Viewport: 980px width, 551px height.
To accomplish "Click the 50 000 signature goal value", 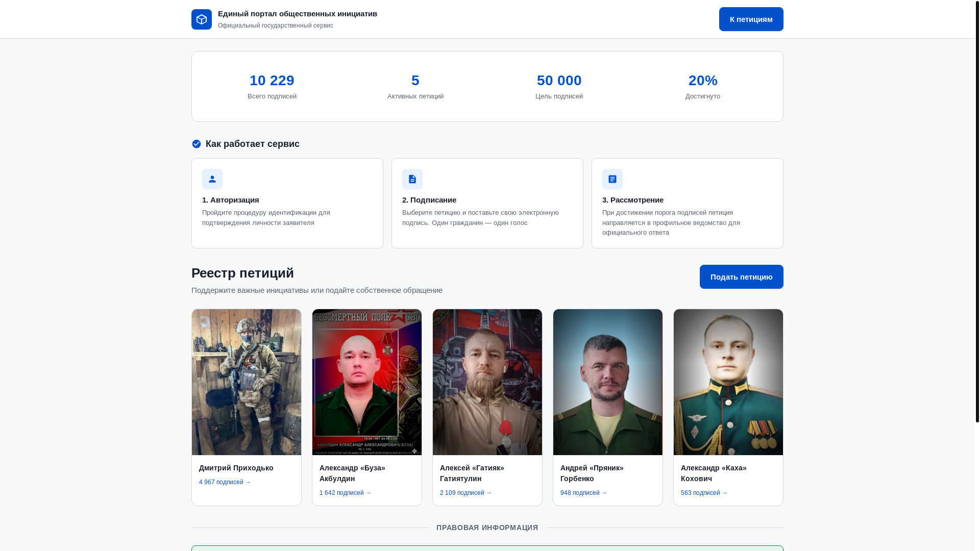I will (559, 81).
